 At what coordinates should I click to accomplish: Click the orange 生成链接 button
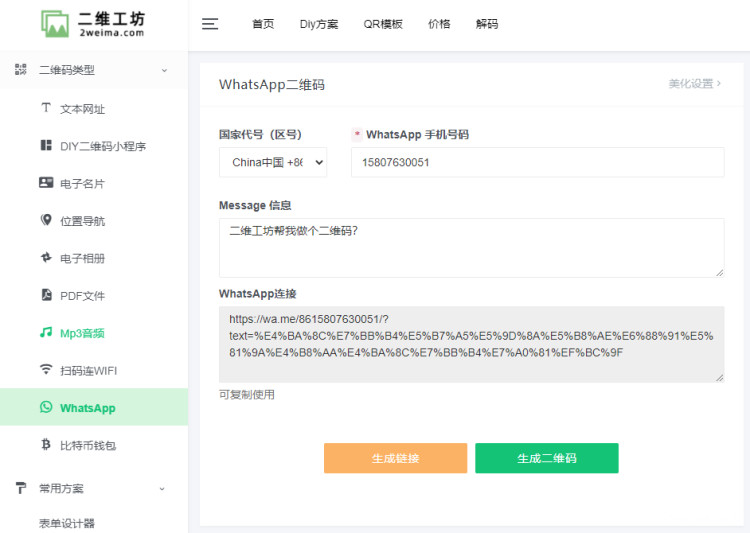[395, 458]
